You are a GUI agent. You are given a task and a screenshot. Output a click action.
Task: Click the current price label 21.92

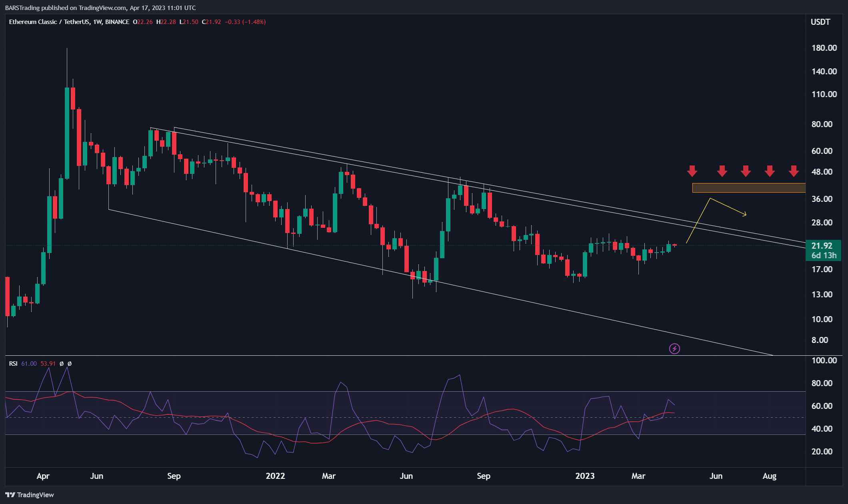pyautogui.click(x=822, y=246)
